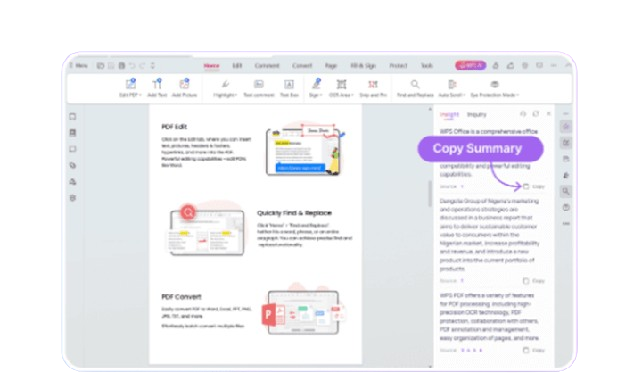This screenshot has width=642, height=389.
Task: Click the document vertical scrollbar thumb
Action: 430,194
